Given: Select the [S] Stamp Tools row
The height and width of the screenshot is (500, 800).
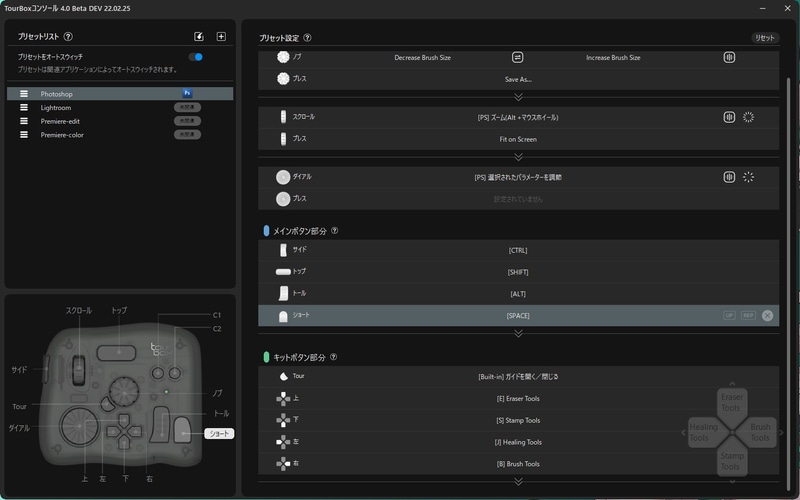Looking at the screenshot, I should click(518, 420).
